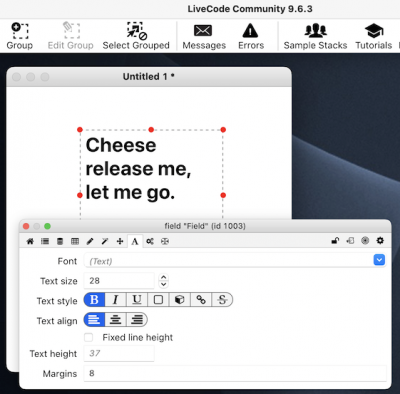Increase text size with stepper up arrow
The width and height of the screenshot is (400, 394).
pyautogui.click(x=163, y=277)
